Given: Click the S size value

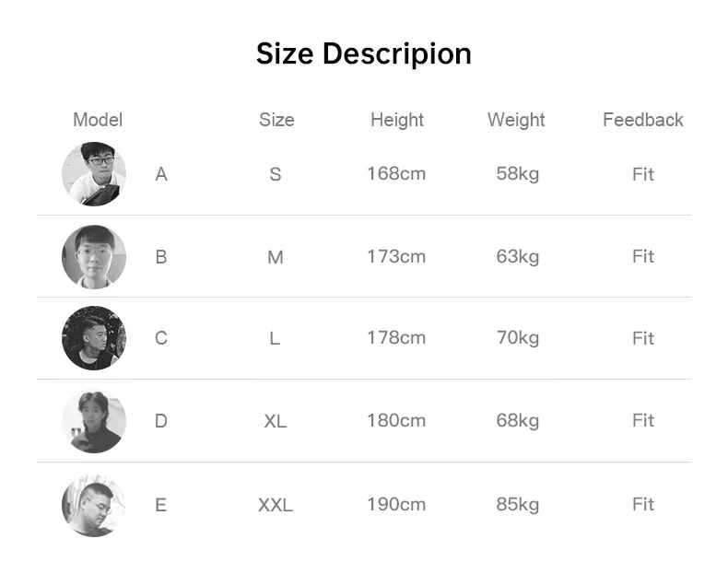Looking at the screenshot, I should pyautogui.click(x=276, y=174).
